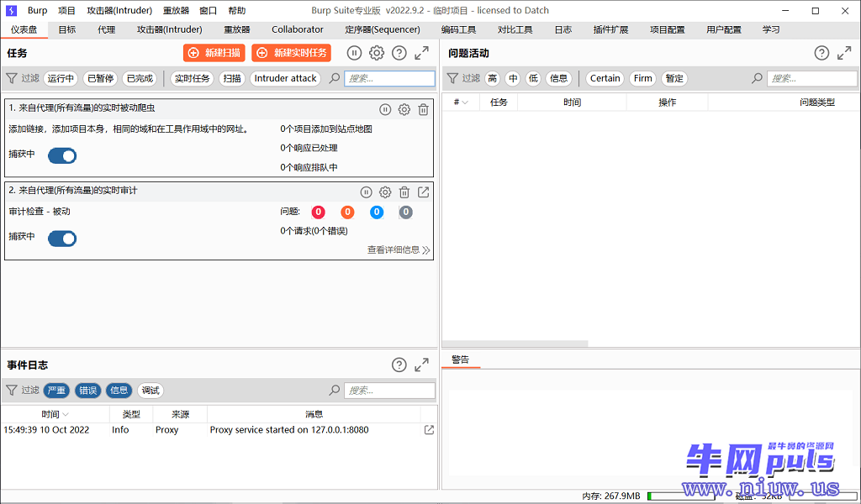Image resolution: width=861 pixels, height=504 pixels.
Task: Switch to the 插件扩展 tab
Action: coord(610,29)
